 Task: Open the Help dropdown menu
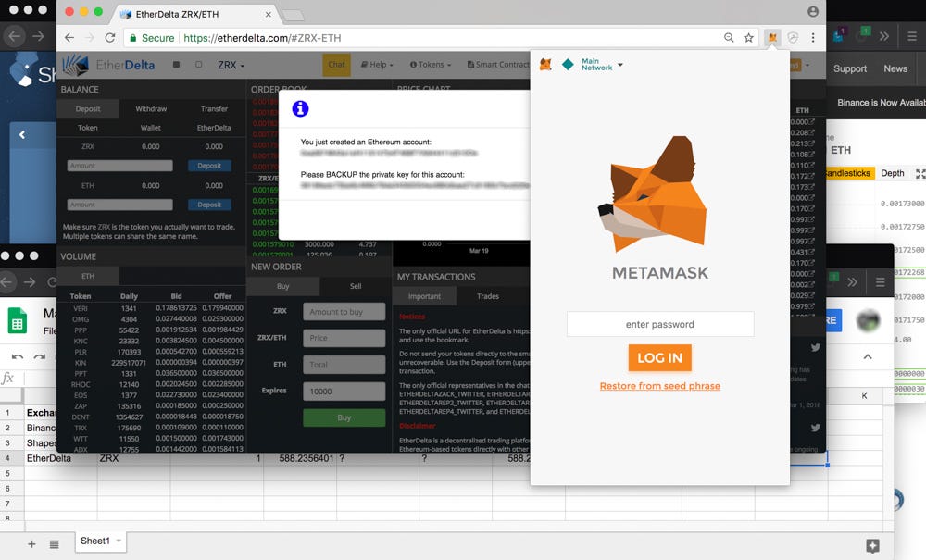coord(377,65)
